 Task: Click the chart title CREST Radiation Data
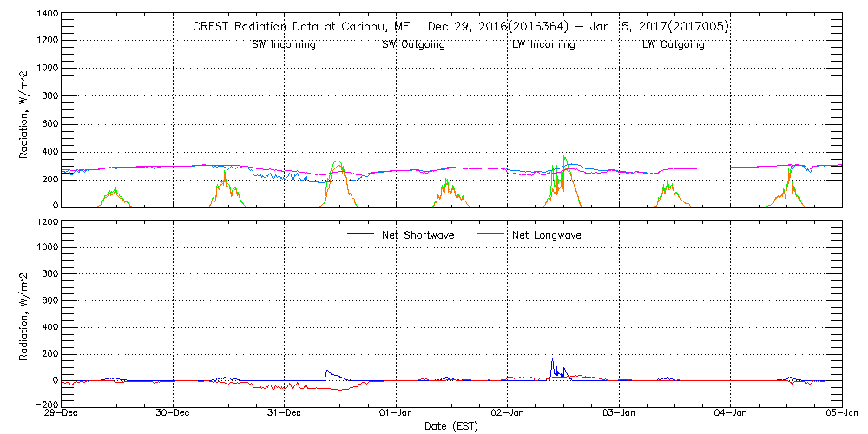460,27
